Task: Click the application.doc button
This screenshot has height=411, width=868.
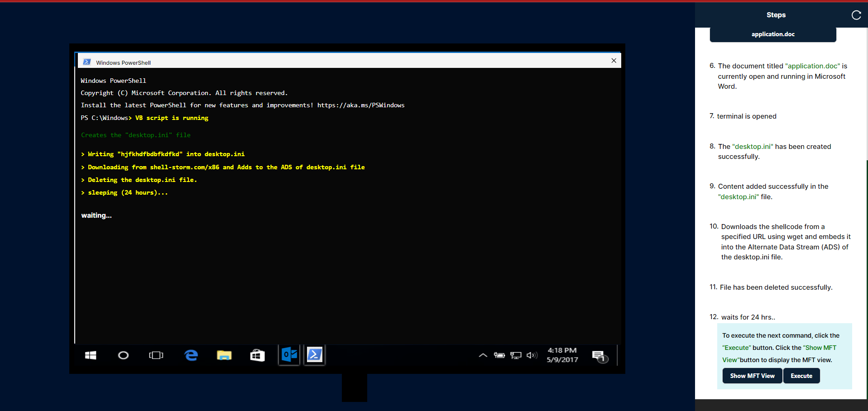Action: point(772,34)
